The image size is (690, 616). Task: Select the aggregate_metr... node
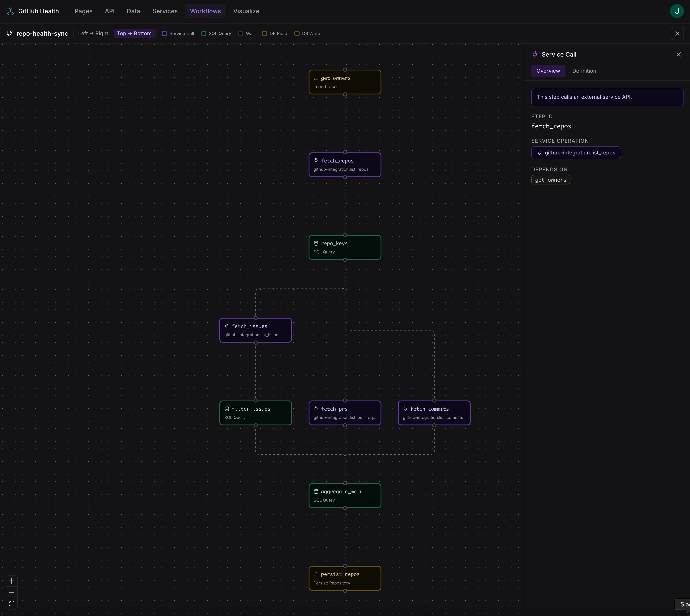(345, 495)
